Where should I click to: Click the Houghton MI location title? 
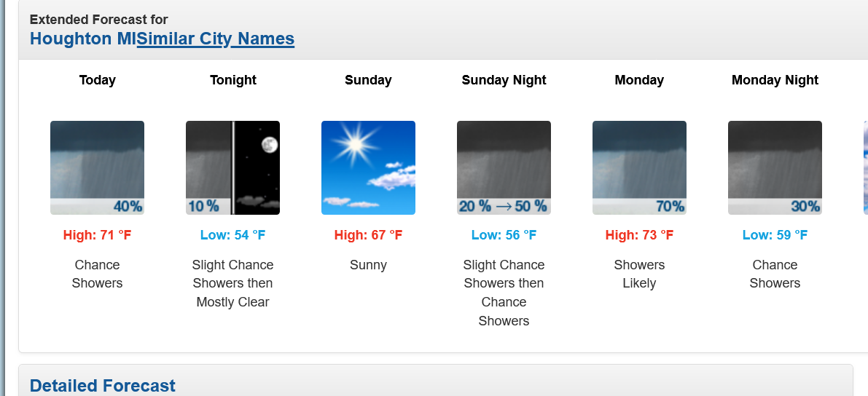click(x=82, y=39)
